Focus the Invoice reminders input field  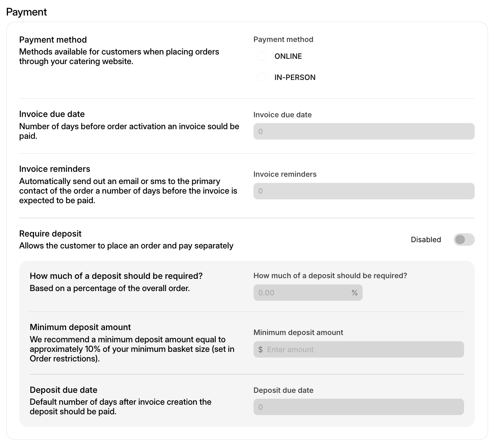364,191
